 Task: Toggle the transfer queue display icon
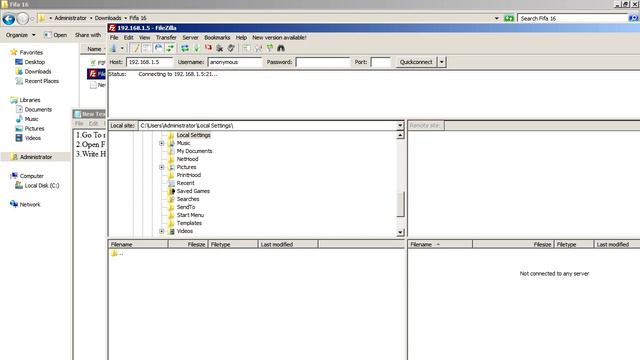point(170,48)
